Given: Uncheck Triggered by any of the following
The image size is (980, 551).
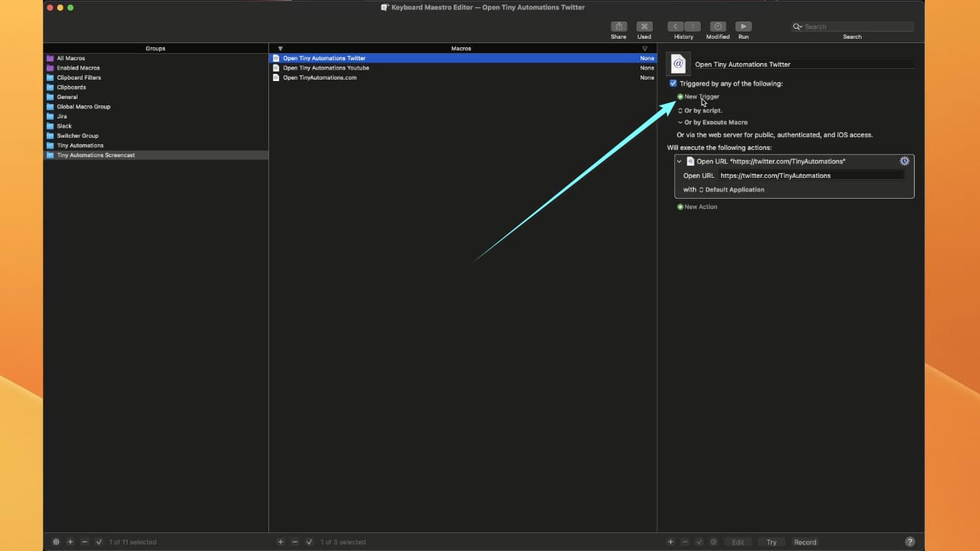Looking at the screenshot, I should pos(673,83).
